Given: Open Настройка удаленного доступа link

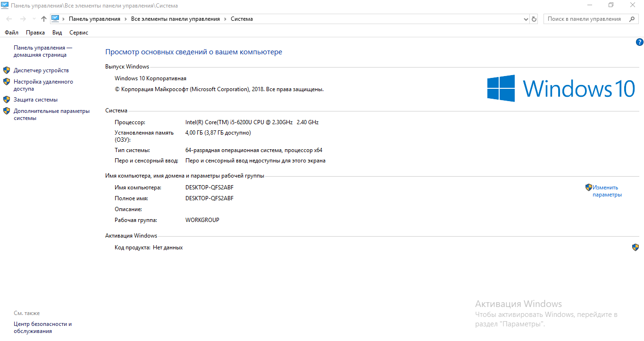Looking at the screenshot, I should point(43,85).
